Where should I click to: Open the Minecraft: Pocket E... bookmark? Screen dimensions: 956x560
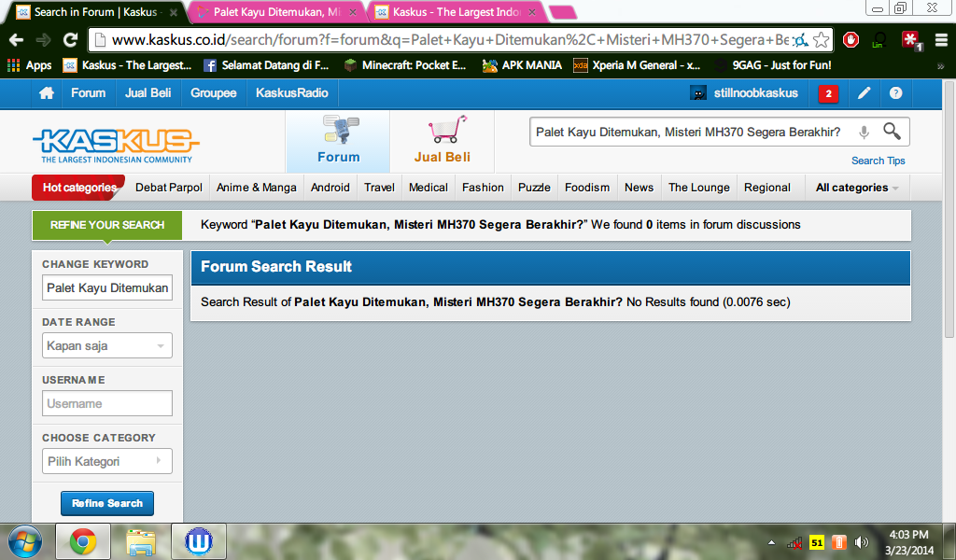[405, 65]
